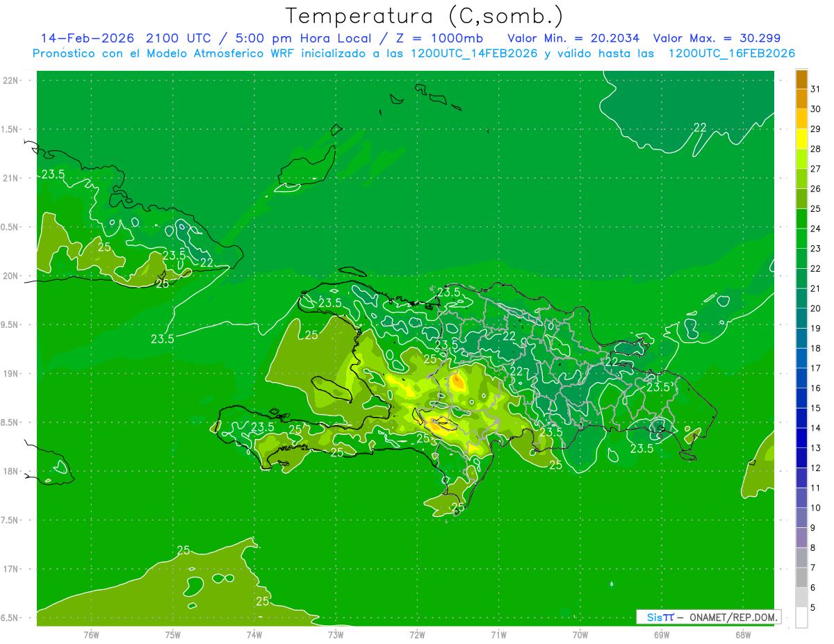Click the '31' label on the color bar
Screen dimensions: 834x644
point(815,89)
